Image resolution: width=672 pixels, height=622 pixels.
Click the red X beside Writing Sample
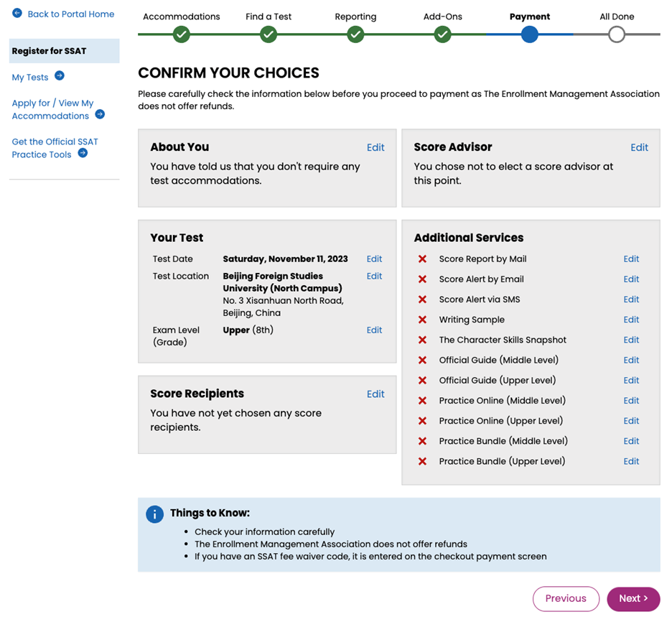(x=422, y=320)
